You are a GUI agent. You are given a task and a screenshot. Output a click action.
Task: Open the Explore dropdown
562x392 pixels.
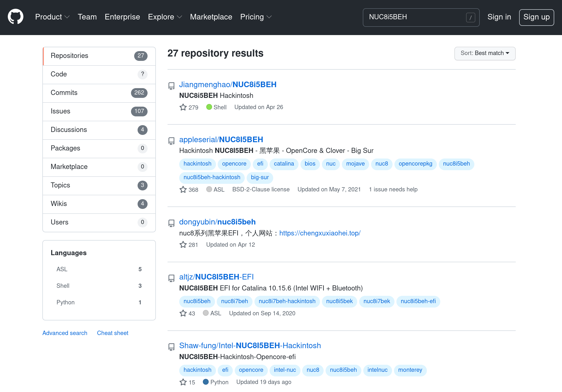tap(165, 17)
